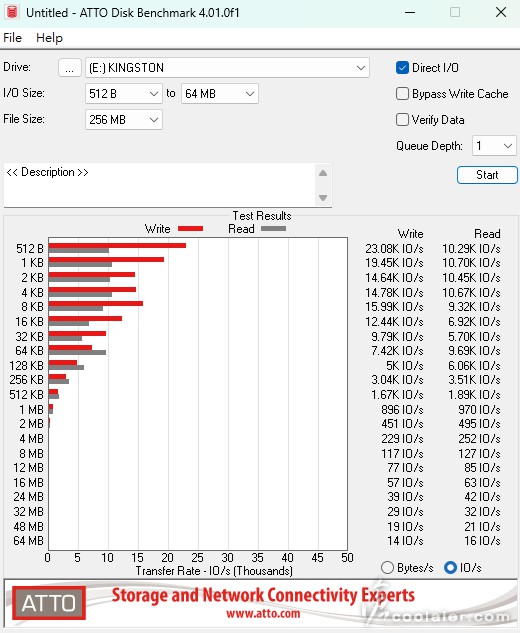The width and height of the screenshot is (520, 633).
Task: Open the Drive dropdown showing (E:) KINGSTON
Action: [x=227, y=68]
